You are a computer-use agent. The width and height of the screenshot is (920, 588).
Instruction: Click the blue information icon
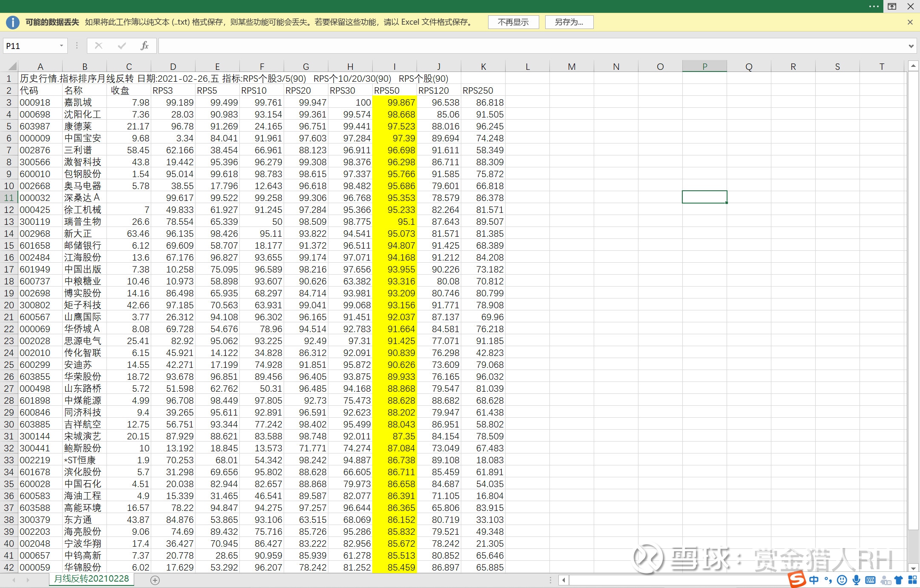[13, 22]
